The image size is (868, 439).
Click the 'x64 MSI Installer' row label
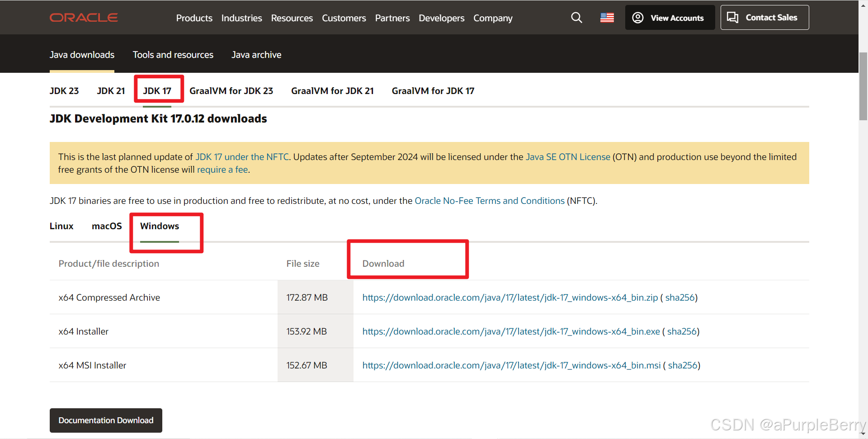coord(92,365)
